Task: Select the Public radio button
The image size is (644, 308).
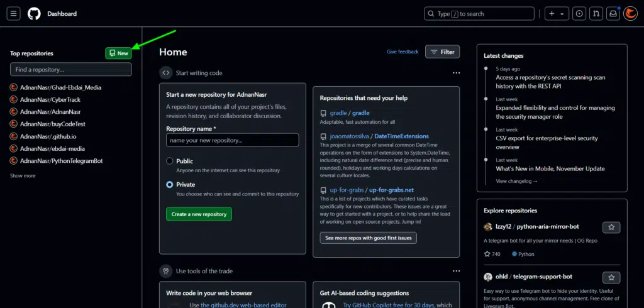Action: (x=170, y=161)
